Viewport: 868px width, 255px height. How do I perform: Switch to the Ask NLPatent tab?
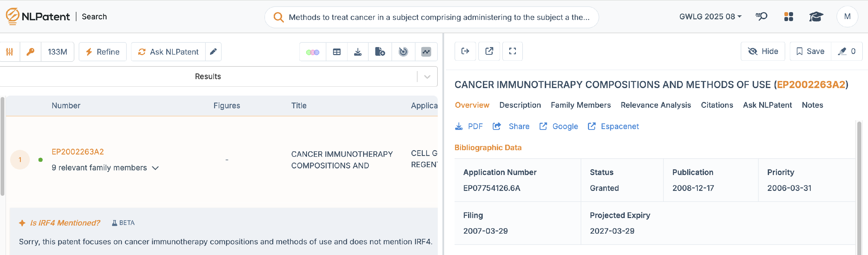click(x=767, y=105)
